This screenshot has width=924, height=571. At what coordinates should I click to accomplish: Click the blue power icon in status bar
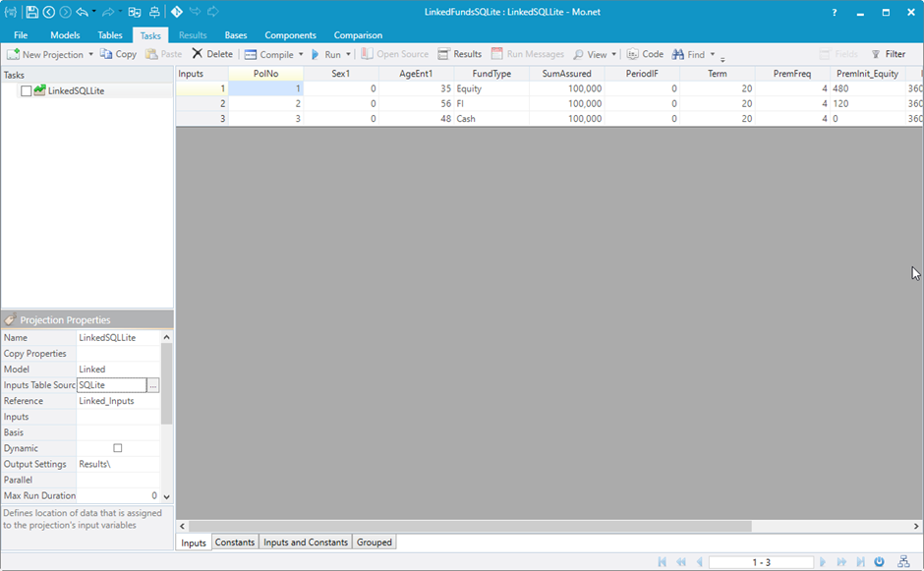880,562
